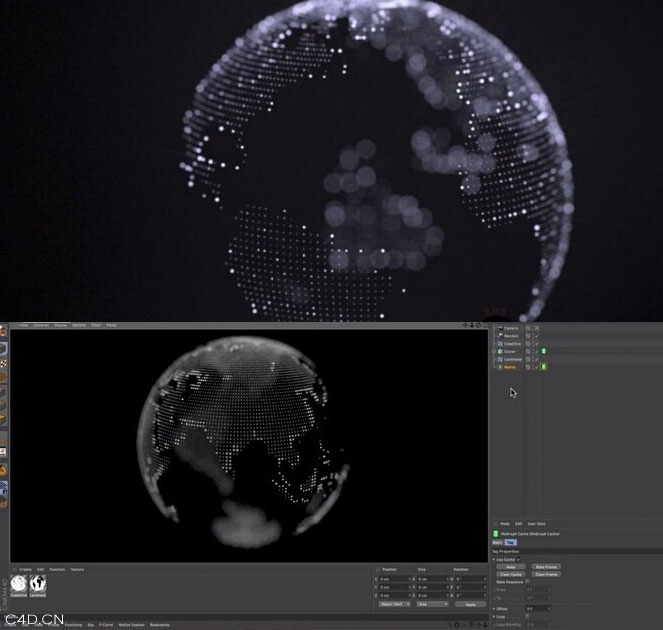663x630 pixels.
Task: Click the Rotation H input field
Action: (471, 579)
